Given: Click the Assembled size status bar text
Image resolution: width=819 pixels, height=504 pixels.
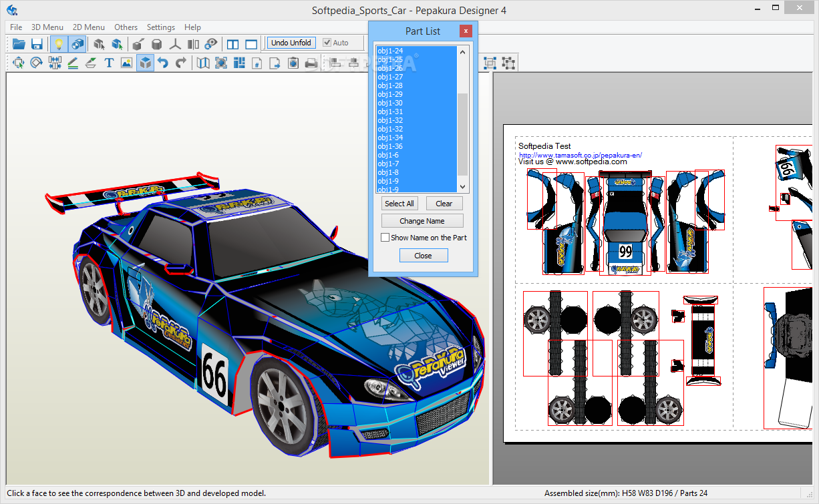Looking at the screenshot, I should pyautogui.click(x=626, y=493).
